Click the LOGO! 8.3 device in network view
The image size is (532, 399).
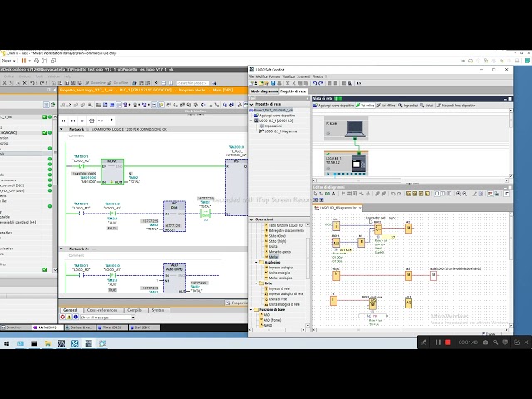click(346, 164)
